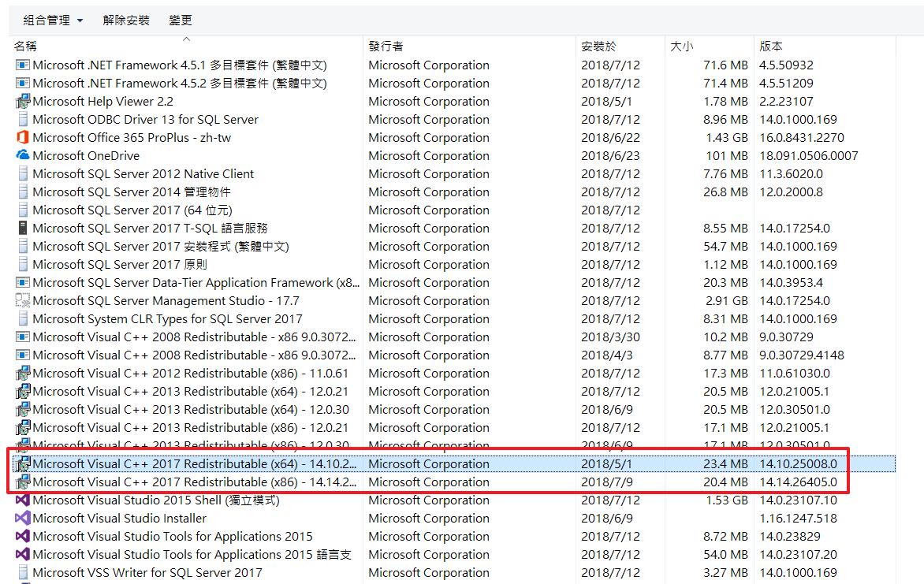The width and height of the screenshot is (924, 584).
Task: Select Visual C++ 2012 Redistributable (x86) name
Action: coord(190,373)
